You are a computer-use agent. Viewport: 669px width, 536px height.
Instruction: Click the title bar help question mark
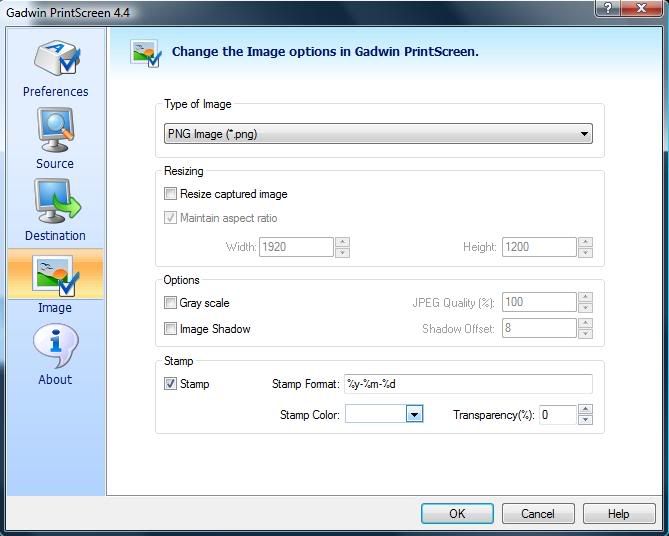[608, 8]
